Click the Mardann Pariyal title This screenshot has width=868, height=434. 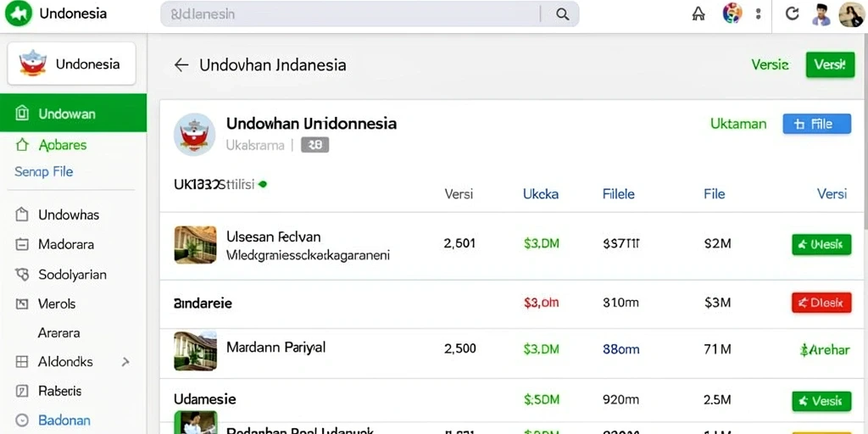point(275,348)
